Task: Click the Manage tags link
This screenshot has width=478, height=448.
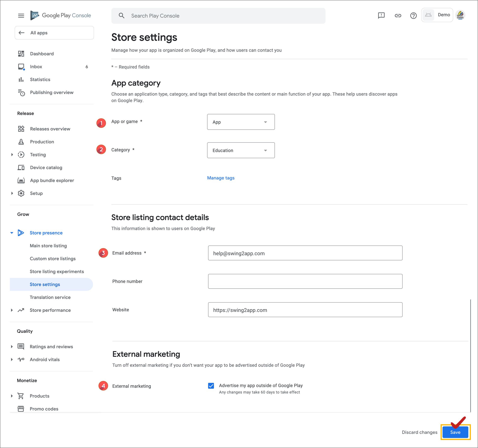Action: 221,178
